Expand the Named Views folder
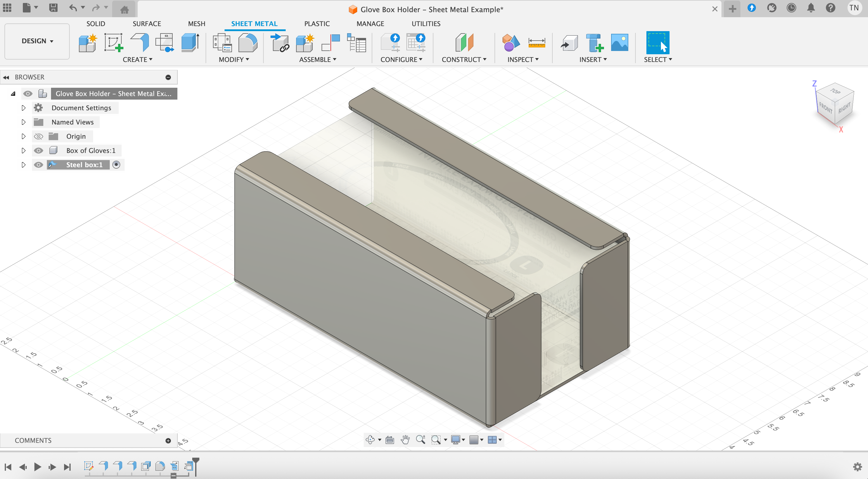The image size is (868, 479). pos(23,122)
